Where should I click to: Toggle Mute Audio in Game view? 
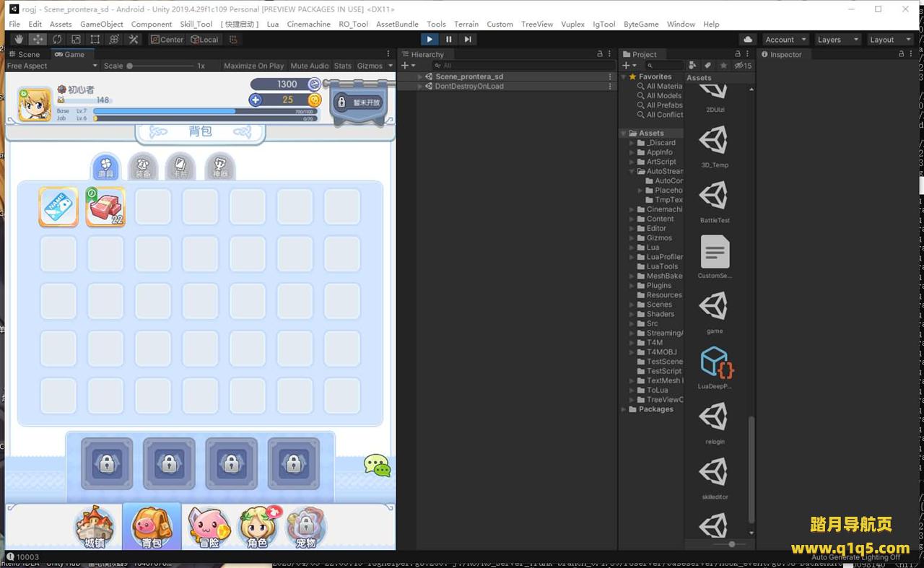(x=309, y=66)
